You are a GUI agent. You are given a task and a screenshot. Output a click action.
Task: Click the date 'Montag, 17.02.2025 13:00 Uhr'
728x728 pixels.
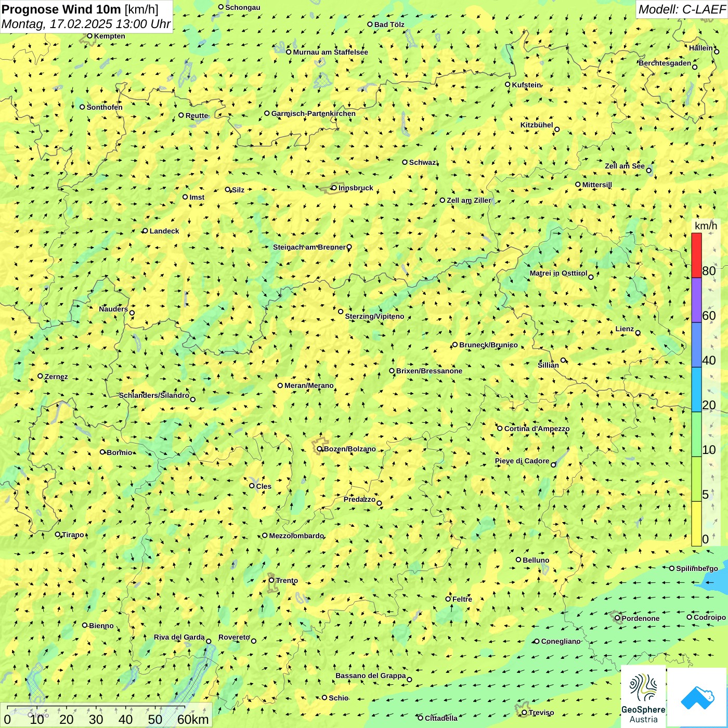tap(86, 24)
